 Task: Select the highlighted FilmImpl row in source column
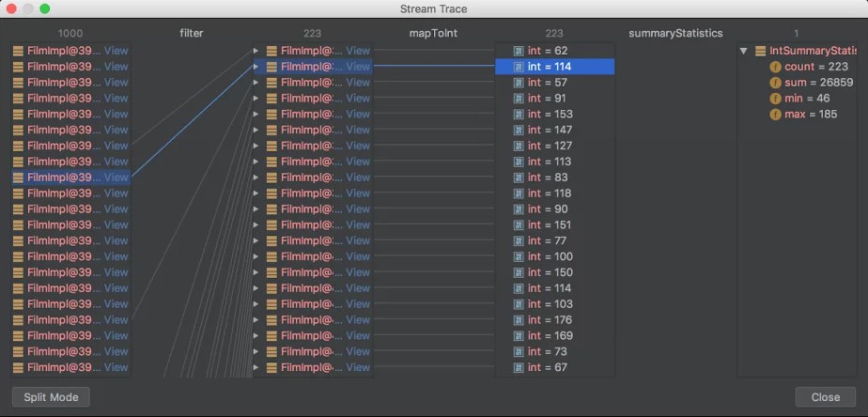70,178
